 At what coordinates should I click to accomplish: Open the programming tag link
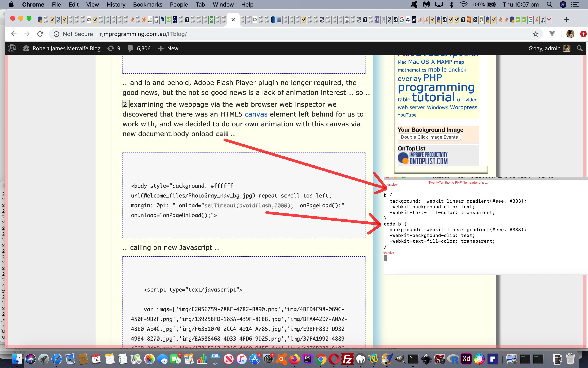pos(436,87)
